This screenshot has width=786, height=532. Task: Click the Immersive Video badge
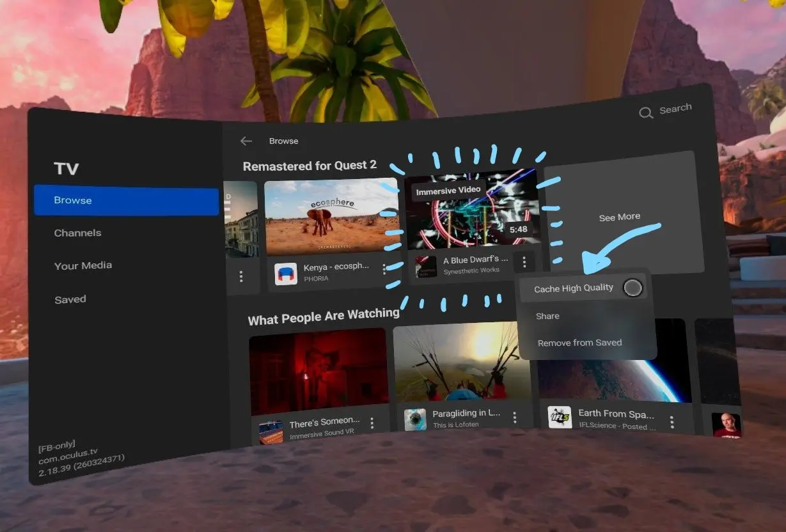point(448,191)
